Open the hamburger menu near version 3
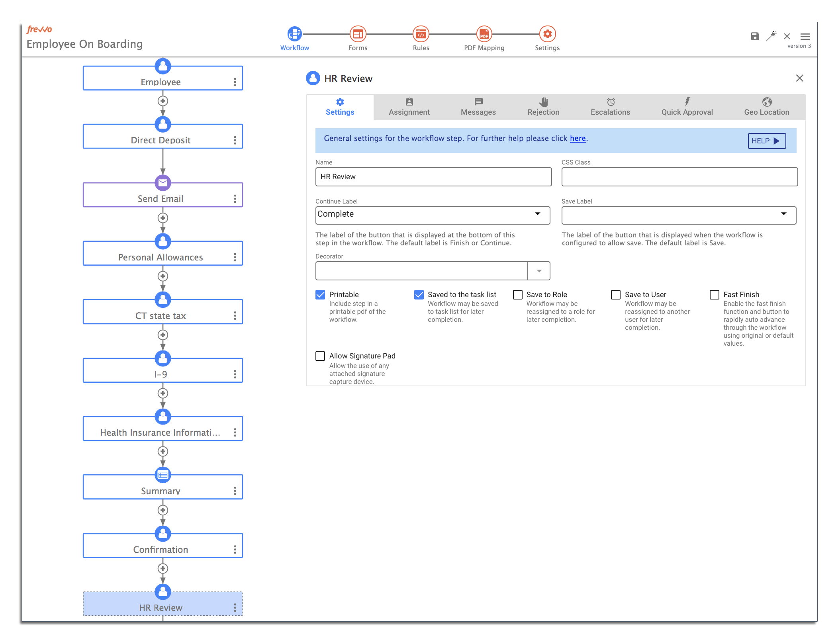This screenshot has height=644, width=840. click(805, 36)
